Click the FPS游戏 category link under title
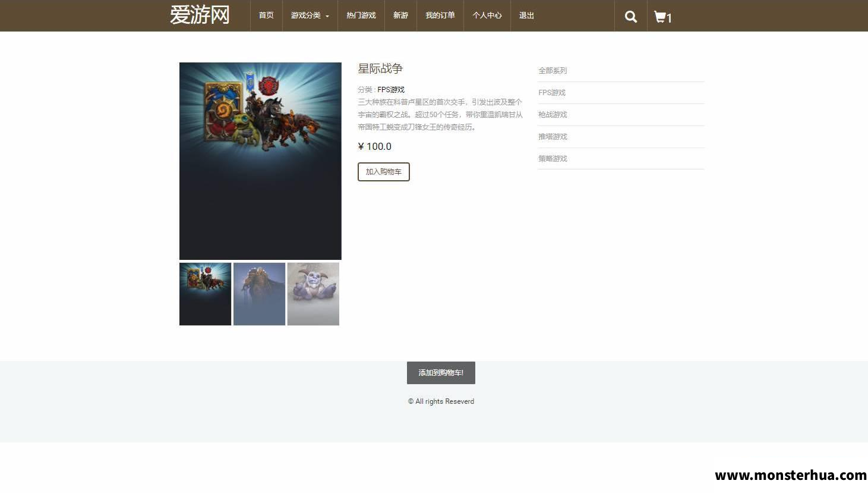This screenshot has height=493, width=868. 391,90
